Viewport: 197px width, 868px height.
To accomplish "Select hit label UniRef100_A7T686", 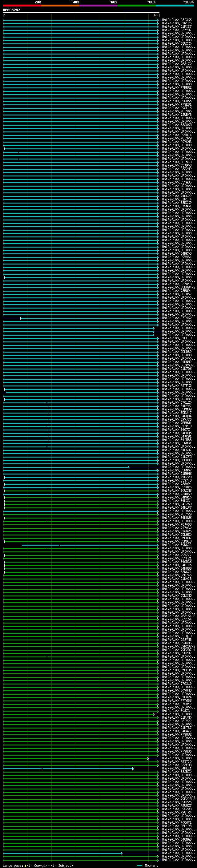I will tap(177, 700).
